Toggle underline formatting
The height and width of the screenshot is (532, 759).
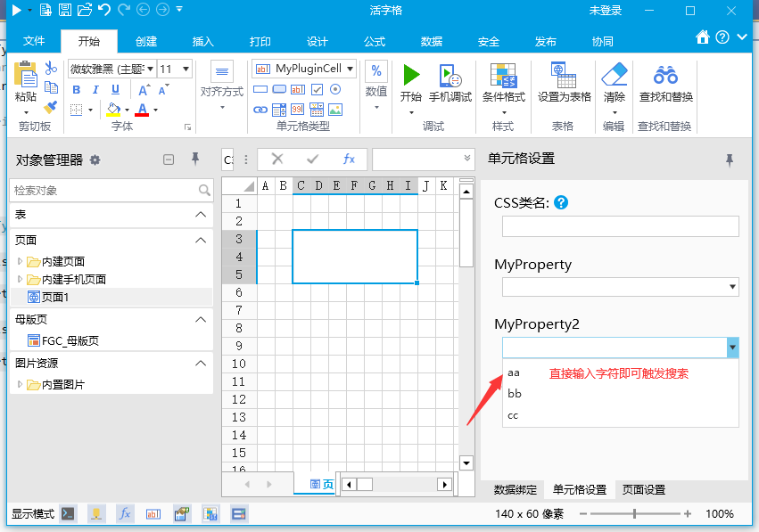115,90
